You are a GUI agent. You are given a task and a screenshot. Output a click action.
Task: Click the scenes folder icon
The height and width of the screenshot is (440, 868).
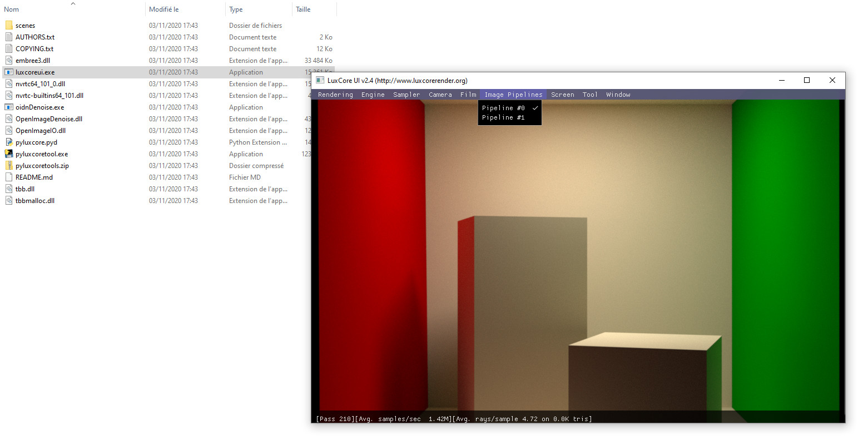click(x=9, y=26)
